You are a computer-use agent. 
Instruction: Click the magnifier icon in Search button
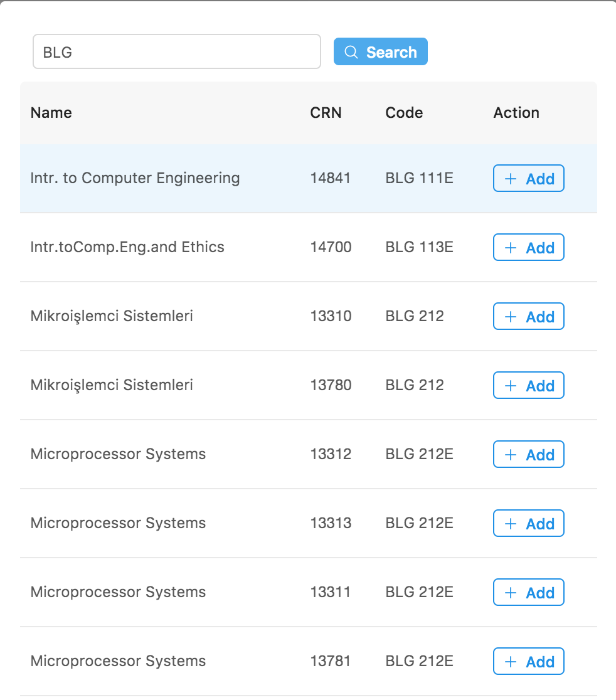pyautogui.click(x=351, y=52)
